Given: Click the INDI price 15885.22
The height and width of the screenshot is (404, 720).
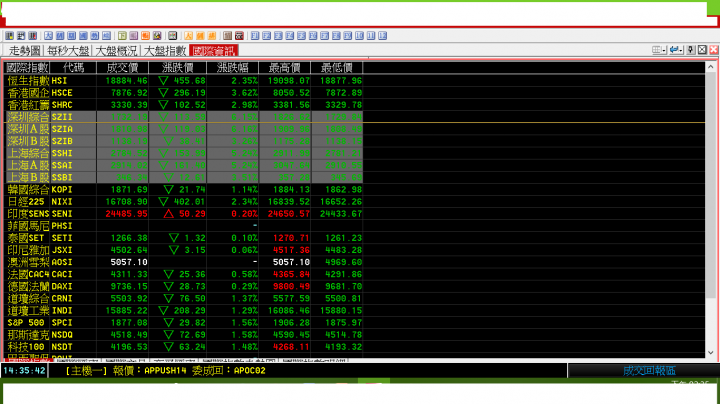Looking at the screenshot, I should (x=126, y=311).
